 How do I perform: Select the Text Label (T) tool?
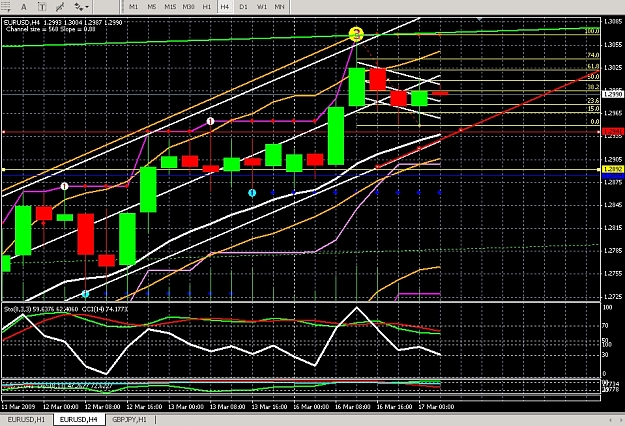[41, 7]
